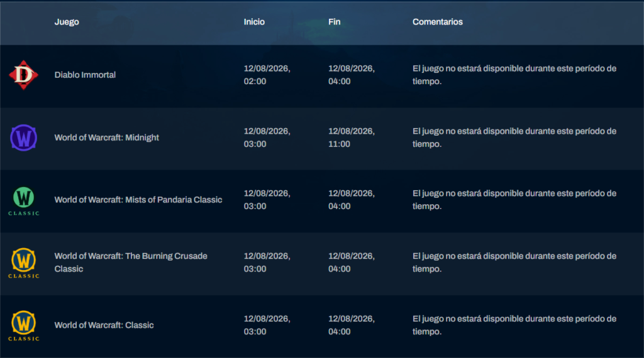The height and width of the screenshot is (358, 644).
Task: Click Diablo Immortal start time 02:00
Action: click(x=255, y=81)
